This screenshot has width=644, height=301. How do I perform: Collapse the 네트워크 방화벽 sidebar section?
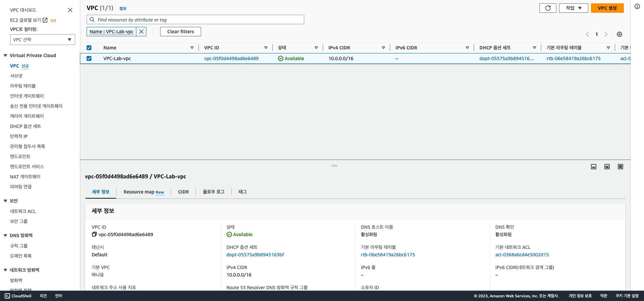(5, 270)
